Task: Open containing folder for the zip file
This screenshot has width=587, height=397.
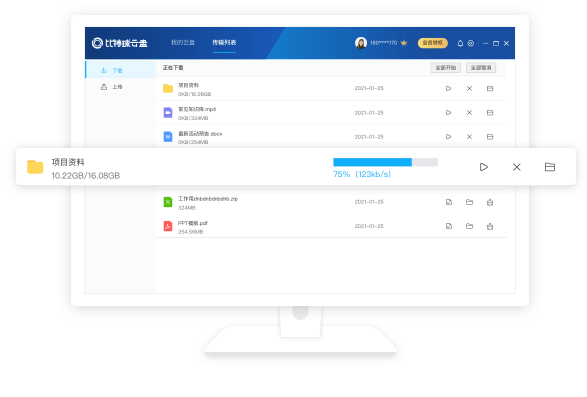Action: 469,202
